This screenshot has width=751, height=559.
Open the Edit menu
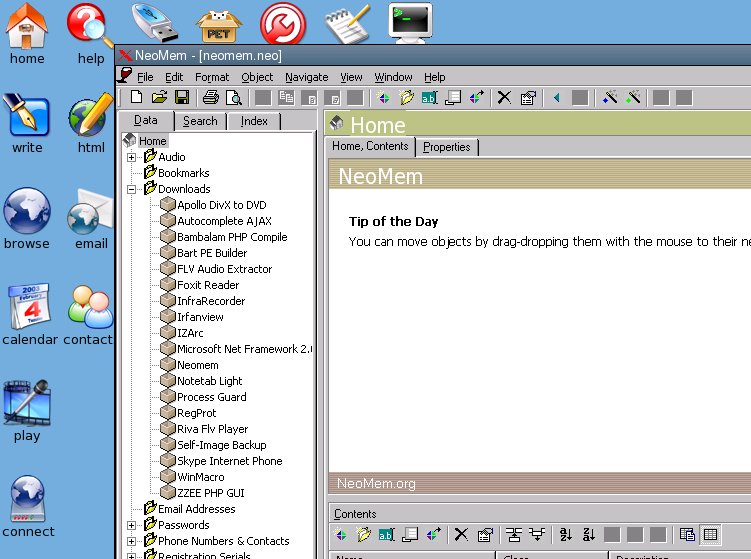click(174, 77)
